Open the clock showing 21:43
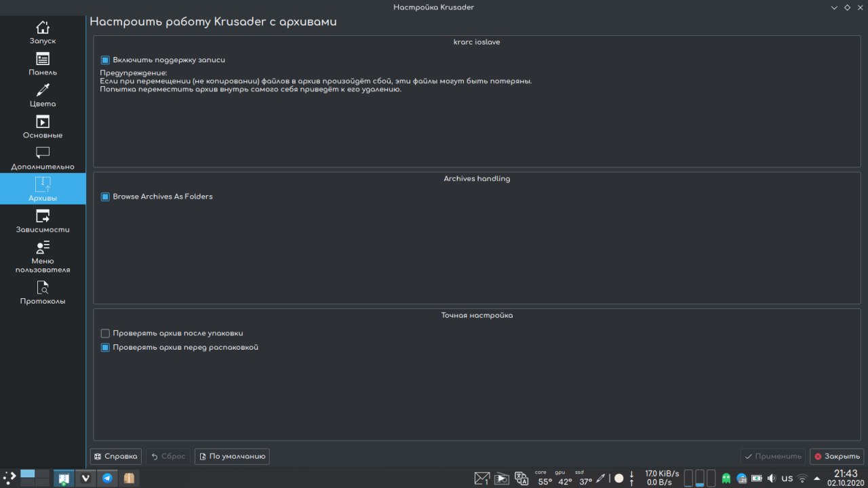 tap(846, 478)
